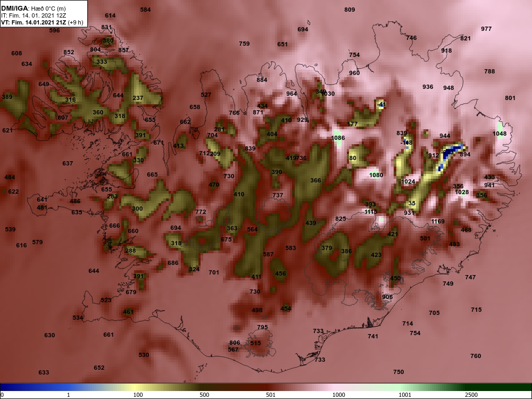Screen dimensions: 532x399
Task: Click the map value '366'
Action: click(x=315, y=180)
